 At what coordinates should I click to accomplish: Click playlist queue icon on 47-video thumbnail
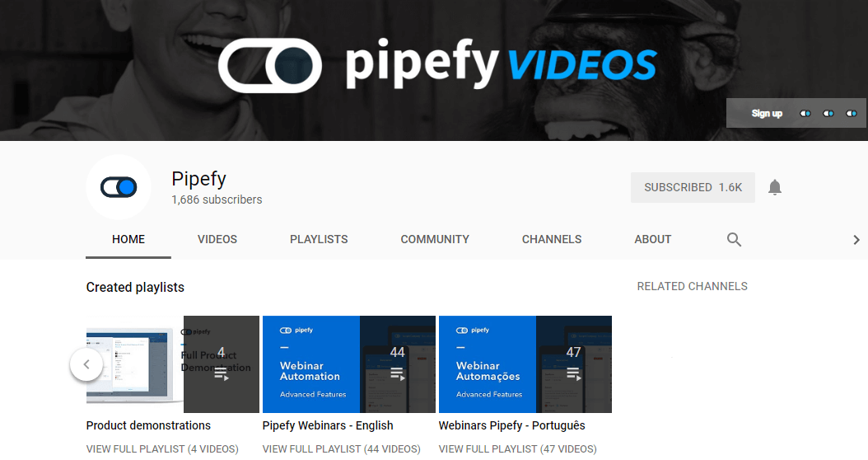pyautogui.click(x=573, y=374)
